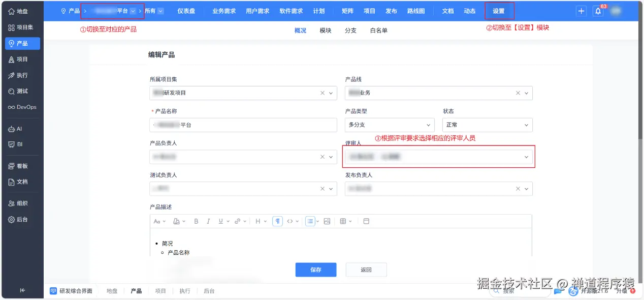This screenshot has height=300, width=644.
Task: Open the 状态 dropdown showing 正常
Action: click(x=487, y=125)
